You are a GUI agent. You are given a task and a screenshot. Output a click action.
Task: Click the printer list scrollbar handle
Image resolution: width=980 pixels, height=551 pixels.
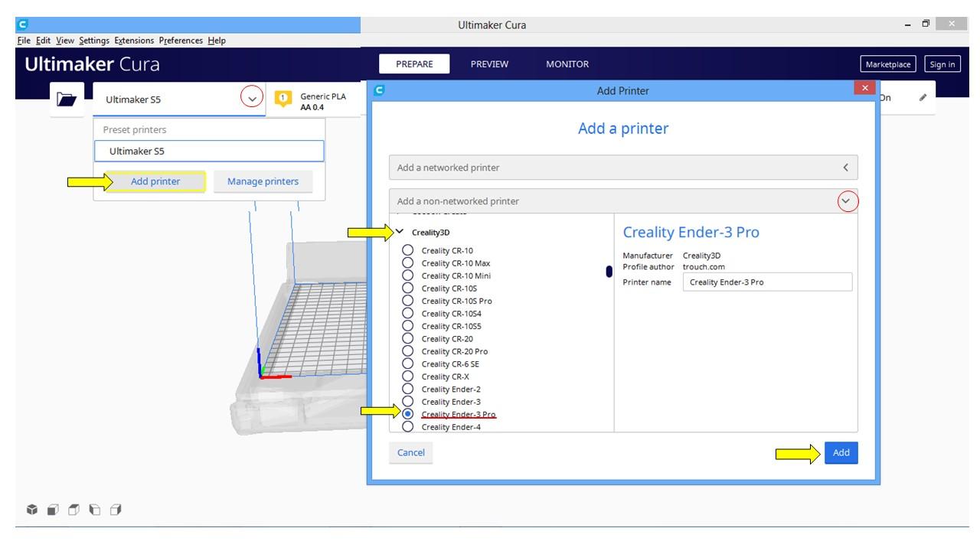click(609, 271)
